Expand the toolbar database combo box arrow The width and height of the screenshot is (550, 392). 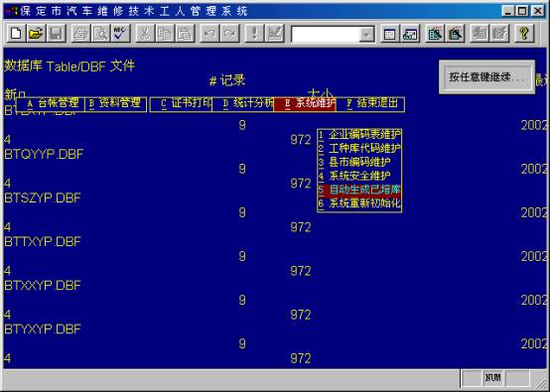click(366, 35)
